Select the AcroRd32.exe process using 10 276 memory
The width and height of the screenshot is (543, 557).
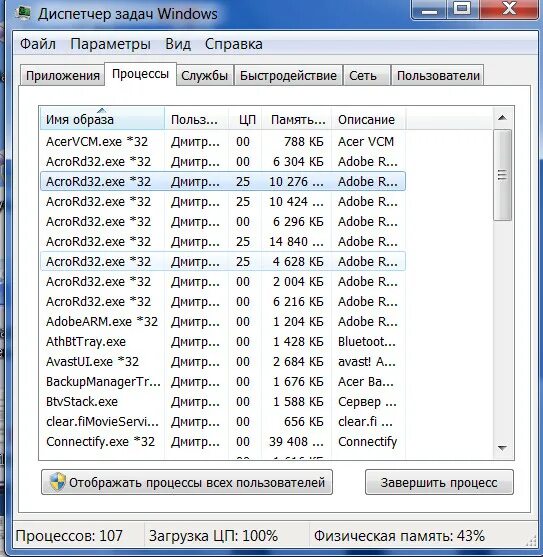point(223,182)
